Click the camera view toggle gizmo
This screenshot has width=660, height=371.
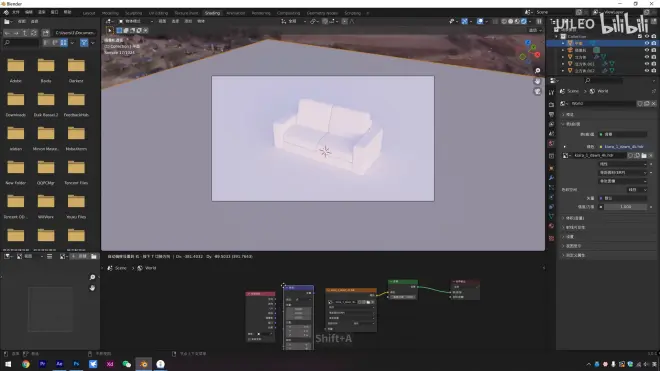[538, 91]
